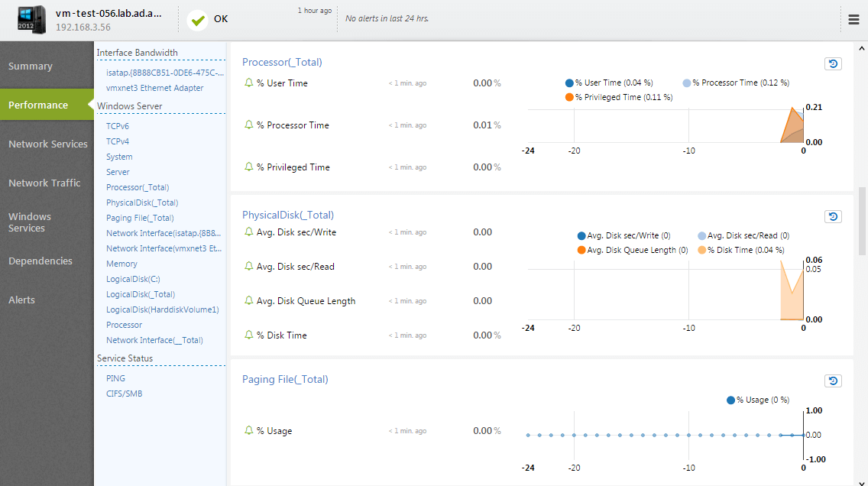Toggle % Privileged Time legend series

click(619, 97)
